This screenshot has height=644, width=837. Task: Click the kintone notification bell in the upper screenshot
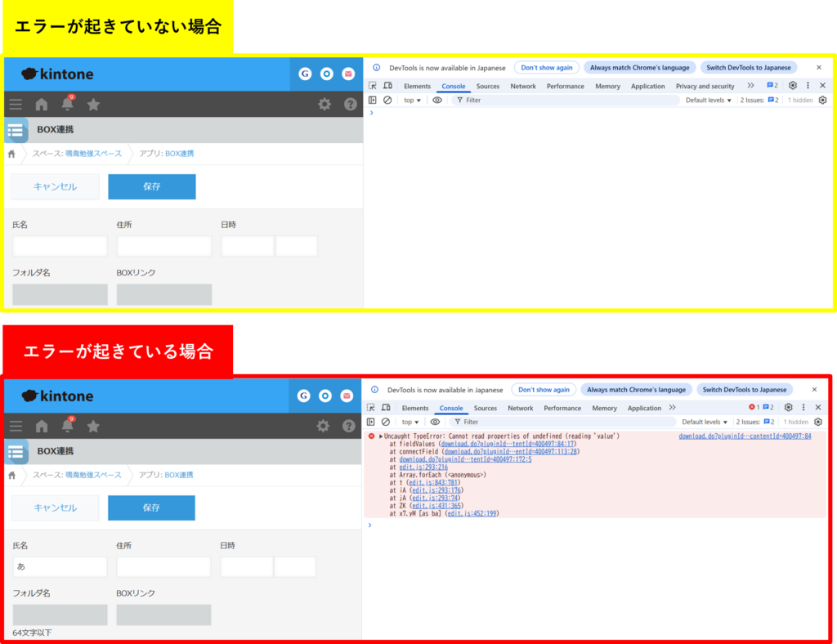point(67,104)
